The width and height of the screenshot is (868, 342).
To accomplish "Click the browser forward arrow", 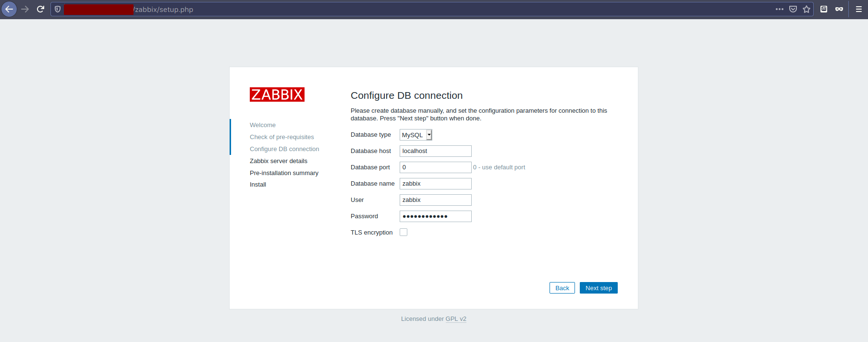I will [25, 9].
